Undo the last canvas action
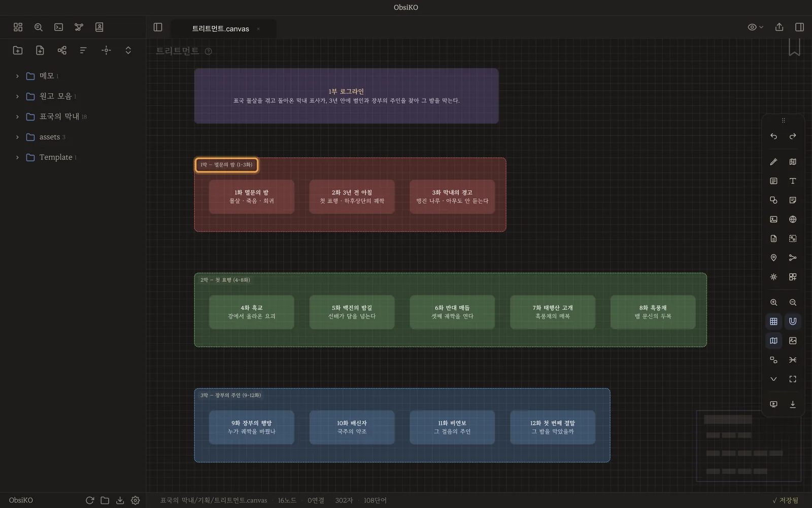The width and height of the screenshot is (812, 508). [773, 136]
